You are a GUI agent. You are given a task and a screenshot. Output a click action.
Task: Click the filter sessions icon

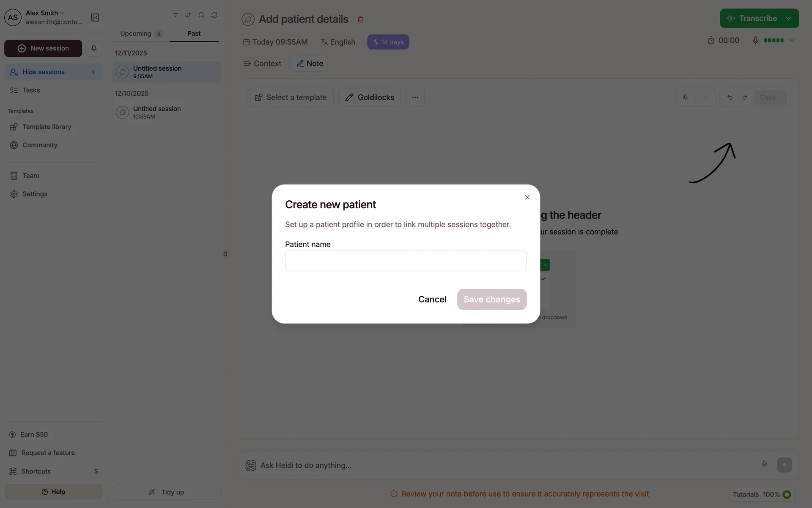[176, 15]
